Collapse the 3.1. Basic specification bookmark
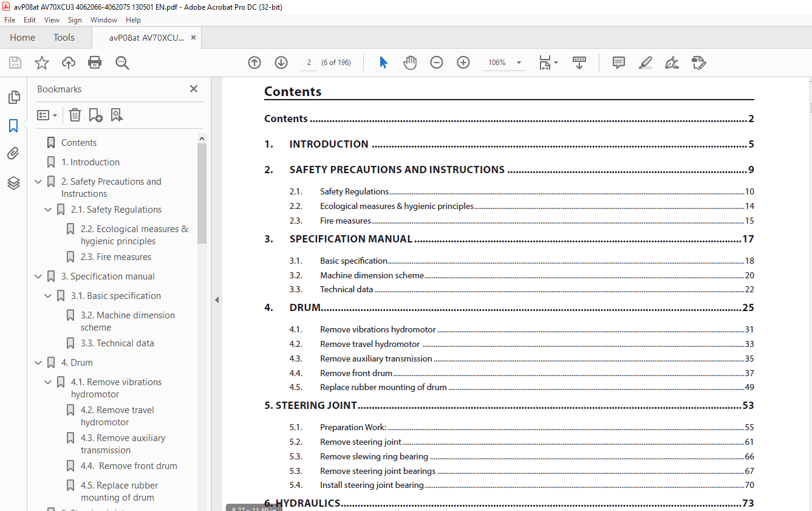The width and height of the screenshot is (812, 511). coord(49,296)
